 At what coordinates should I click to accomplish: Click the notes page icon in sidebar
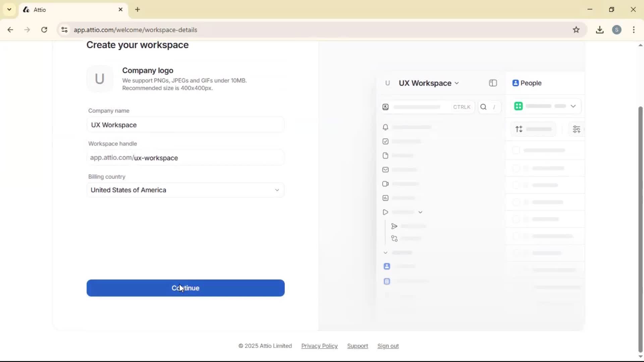(x=386, y=156)
